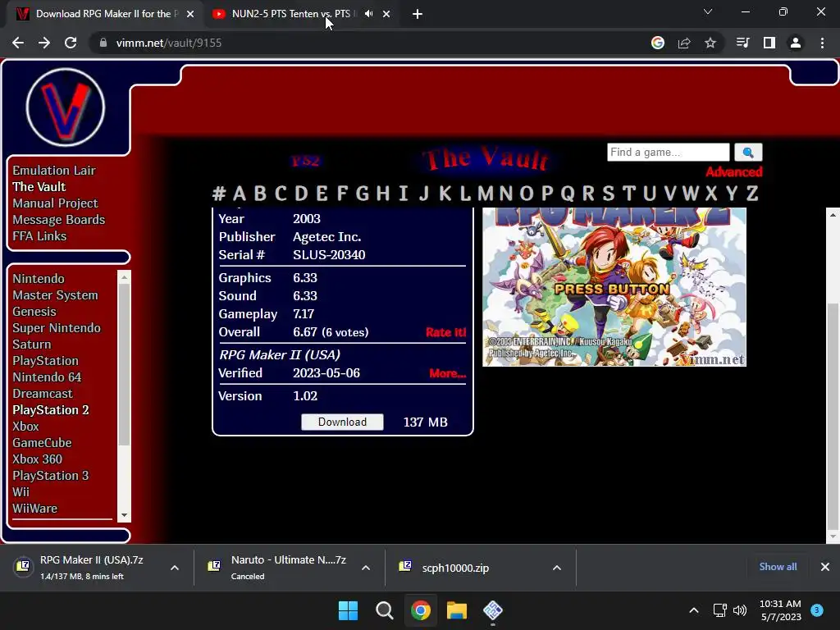840x630 pixels.
Task: Click the Rate it! link
Action: click(x=445, y=332)
